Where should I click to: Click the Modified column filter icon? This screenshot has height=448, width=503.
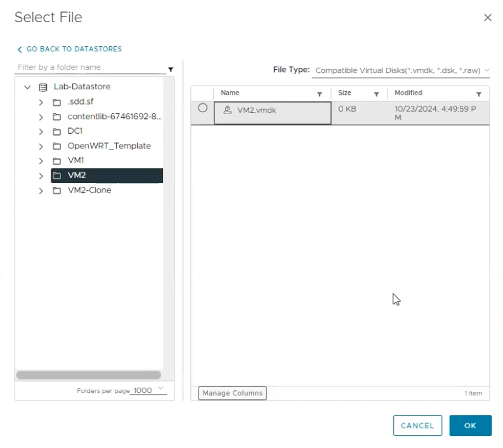(479, 94)
